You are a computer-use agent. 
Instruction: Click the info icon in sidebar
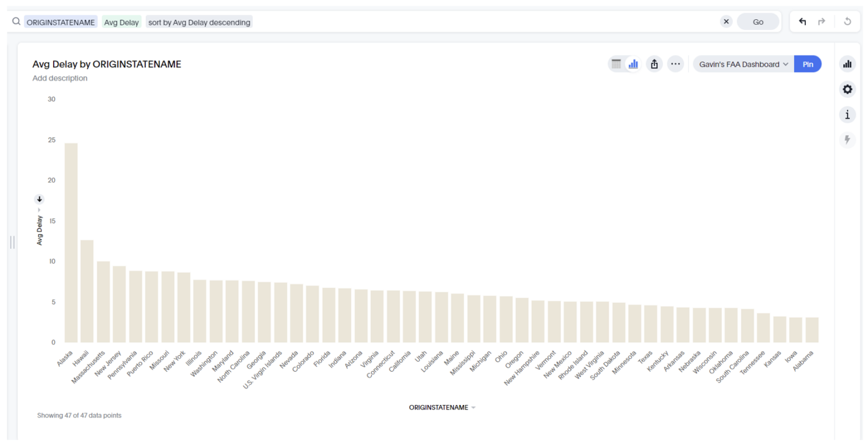pos(847,115)
